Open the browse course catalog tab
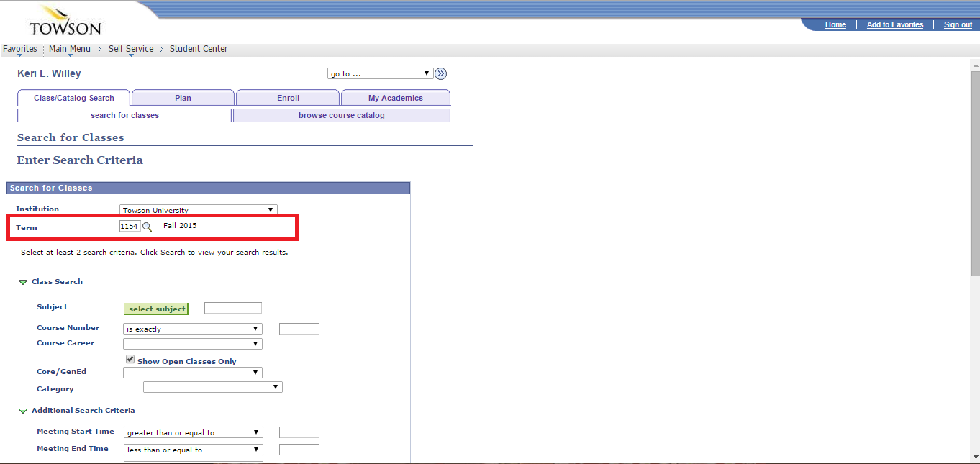The width and height of the screenshot is (980, 464). click(342, 115)
